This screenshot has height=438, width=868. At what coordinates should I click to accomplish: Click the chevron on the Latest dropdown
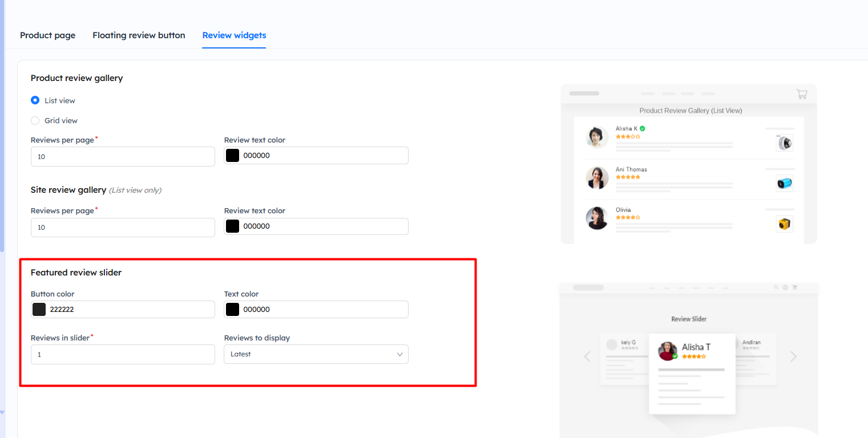pyautogui.click(x=399, y=354)
